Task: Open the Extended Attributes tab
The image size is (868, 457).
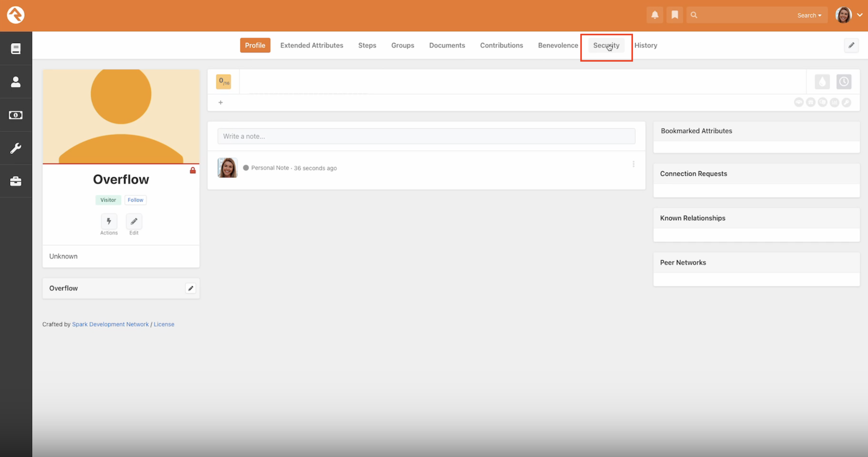Action: [x=312, y=45]
